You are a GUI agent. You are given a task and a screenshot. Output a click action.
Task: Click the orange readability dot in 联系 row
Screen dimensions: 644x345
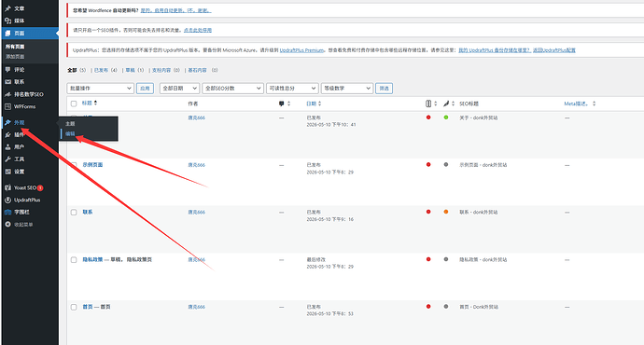[446, 212]
